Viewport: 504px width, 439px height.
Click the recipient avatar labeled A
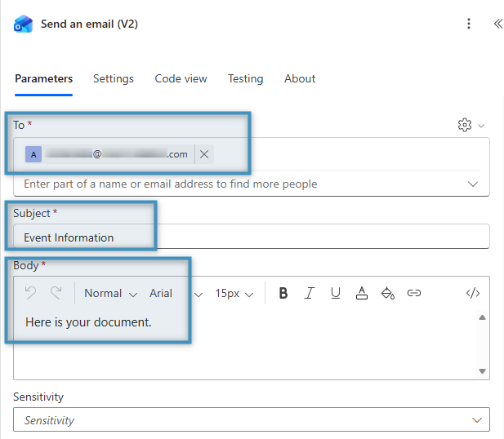tap(33, 154)
